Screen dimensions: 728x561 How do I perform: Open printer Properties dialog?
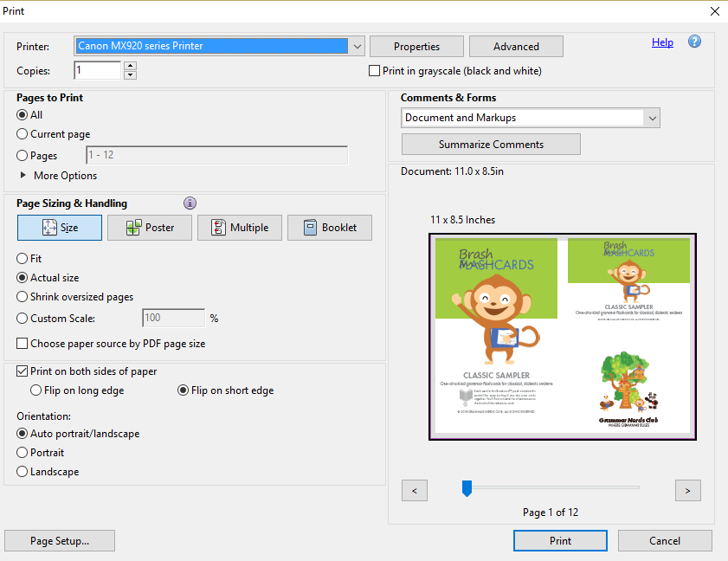coord(416,47)
